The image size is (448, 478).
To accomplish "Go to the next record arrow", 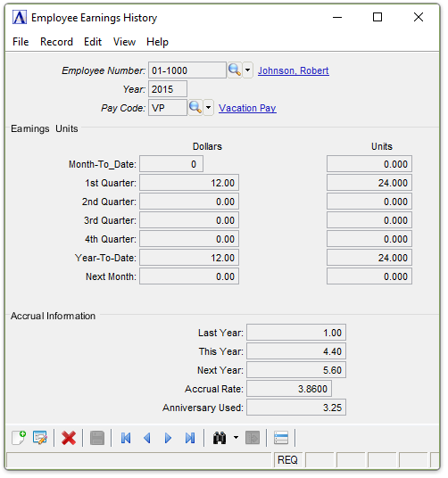I will point(168,438).
